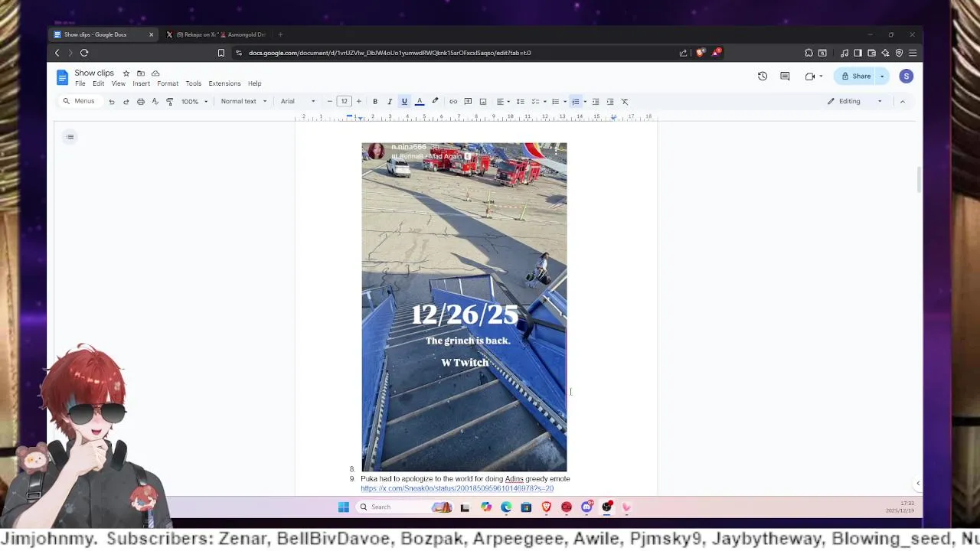Show all comments panel icon

pos(785,77)
